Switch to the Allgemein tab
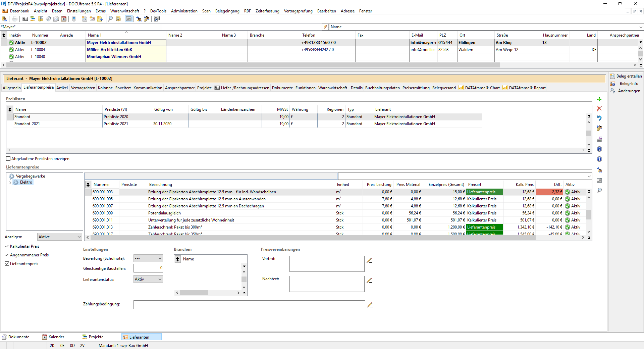 pyautogui.click(x=12, y=88)
